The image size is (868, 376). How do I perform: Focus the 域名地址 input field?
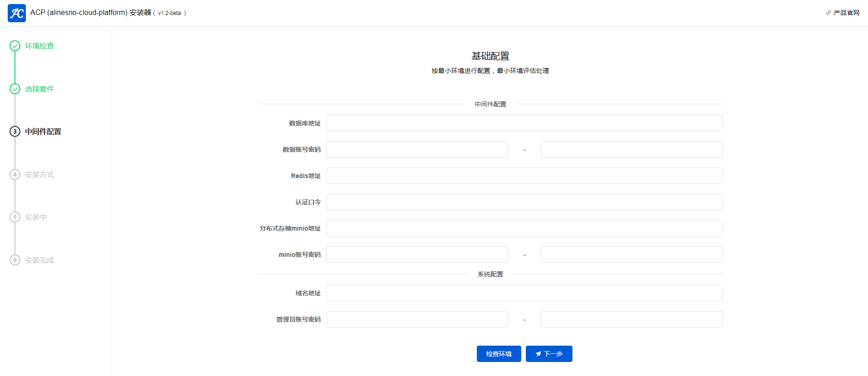(524, 293)
